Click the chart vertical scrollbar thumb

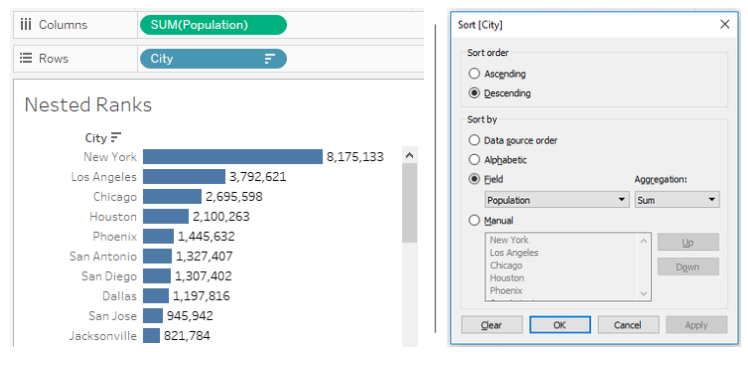tap(409, 203)
